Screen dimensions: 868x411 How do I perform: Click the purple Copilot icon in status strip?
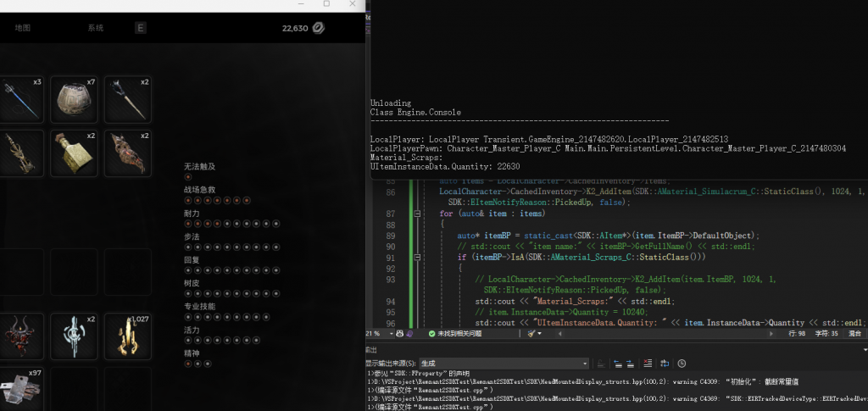pyautogui.click(x=409, y=334)
